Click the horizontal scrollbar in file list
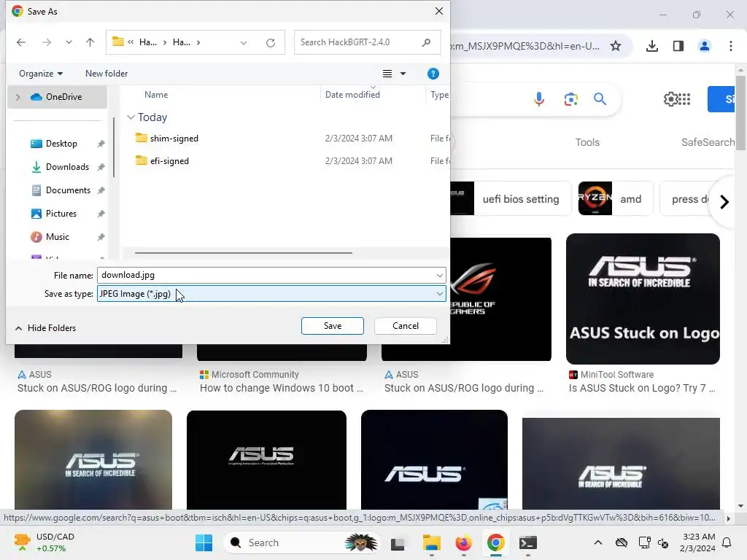Image resolution: width=747 pixels, height=560 pixels. pyautogui.click(x=244, y=253)
